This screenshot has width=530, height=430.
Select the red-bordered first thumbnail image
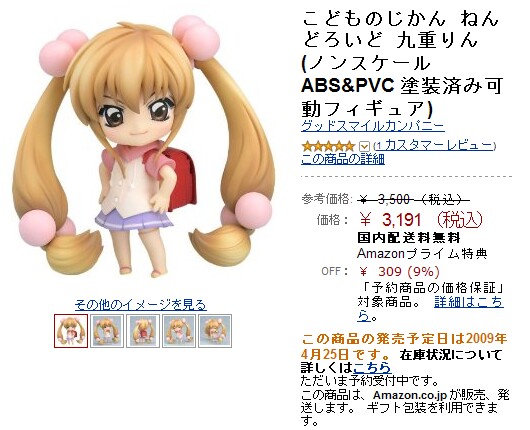(71, 331)
